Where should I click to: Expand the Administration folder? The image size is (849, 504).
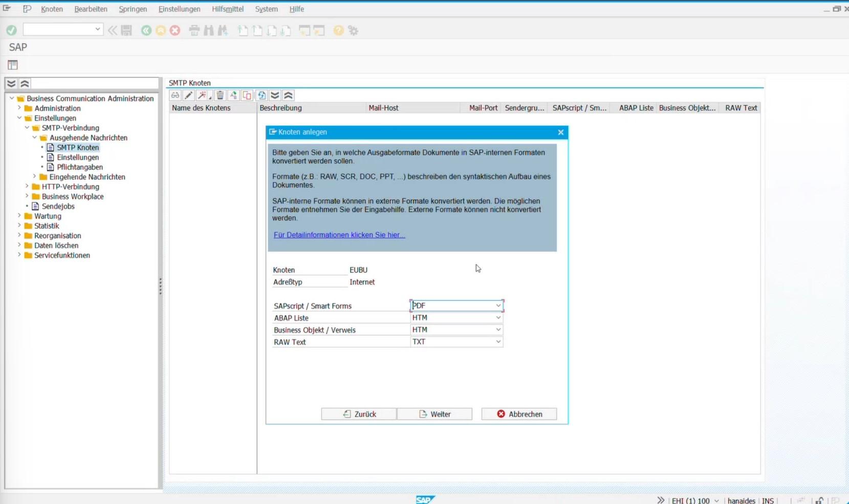(x=19, y=108)
